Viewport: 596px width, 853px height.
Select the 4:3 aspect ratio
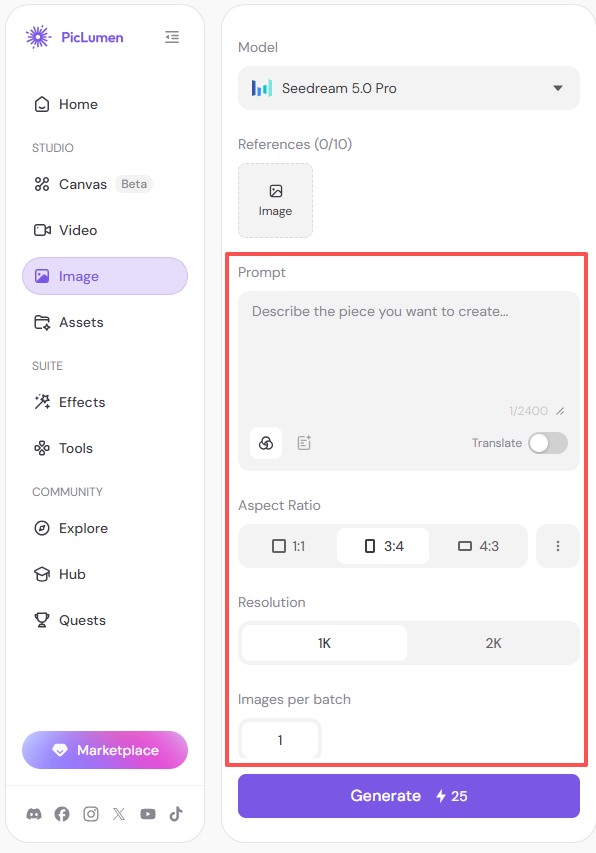tap(479, 546)
